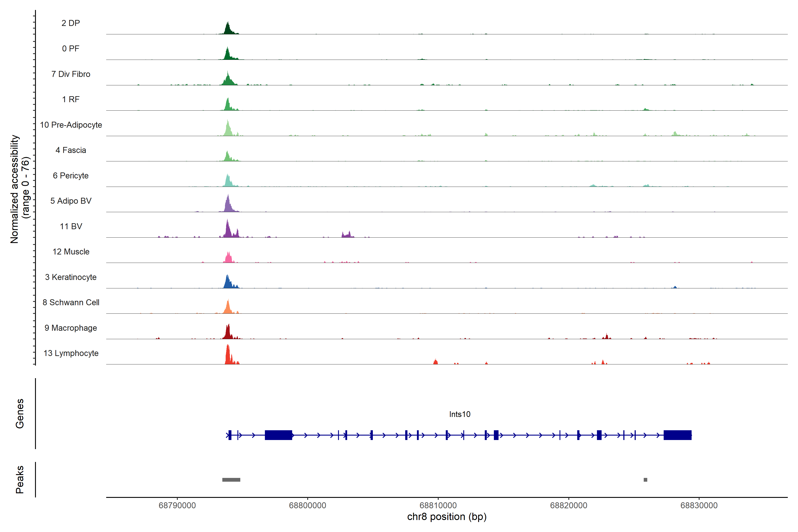Click the 9 Macrophage track label

pyautogui.click(x=71, y=328)
